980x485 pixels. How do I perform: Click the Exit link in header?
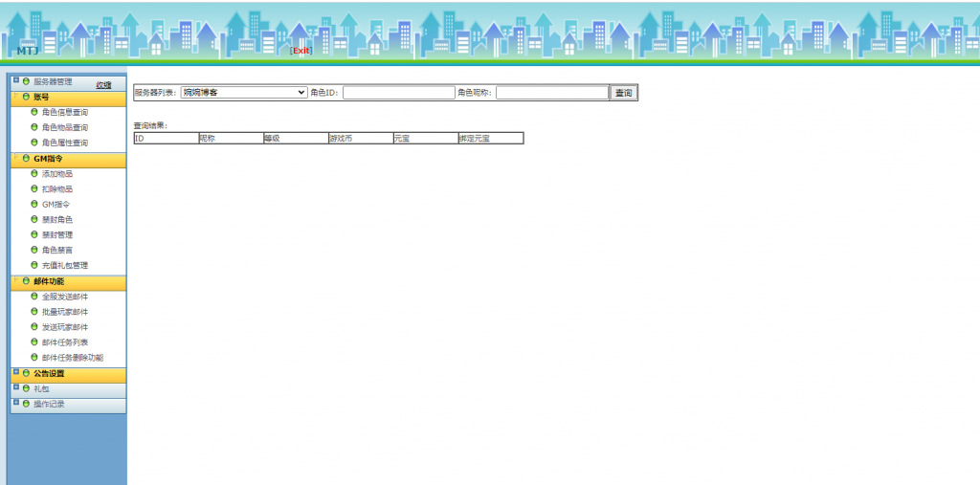[x=301, y=51]
